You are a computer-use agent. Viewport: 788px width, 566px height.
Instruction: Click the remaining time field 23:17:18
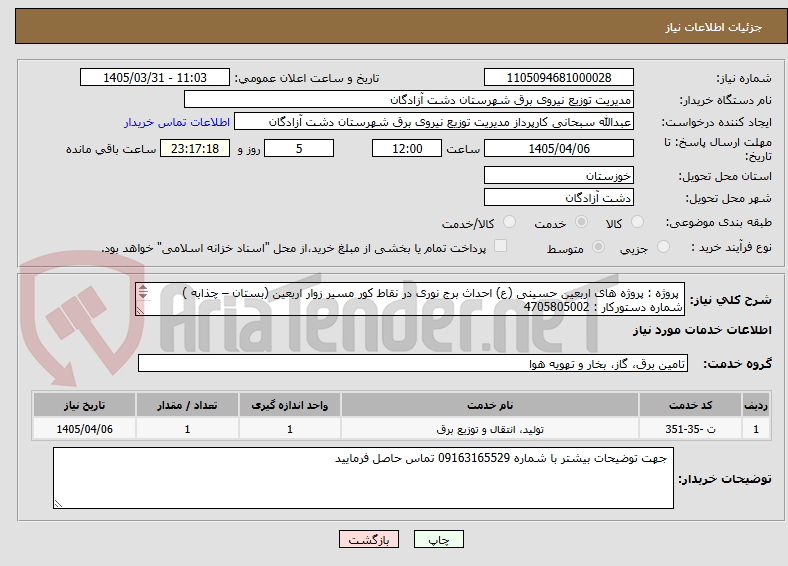tap(195, 148)
